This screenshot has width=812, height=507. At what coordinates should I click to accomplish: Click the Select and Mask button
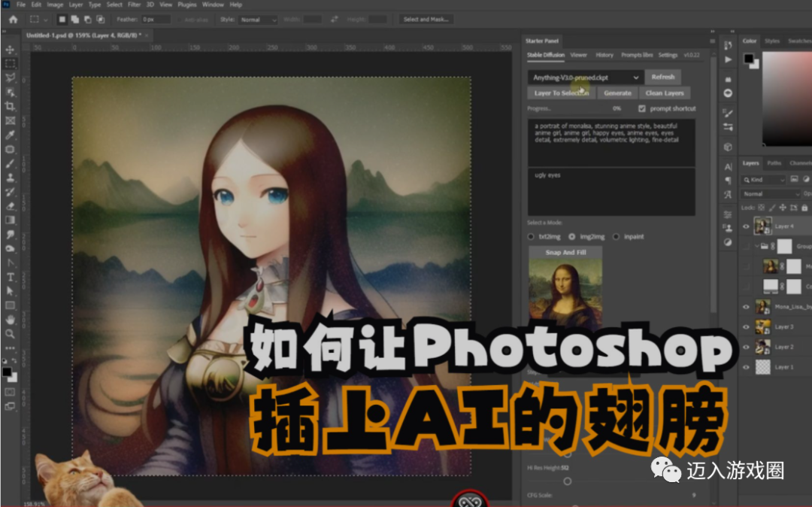click(x=426, y=20)
